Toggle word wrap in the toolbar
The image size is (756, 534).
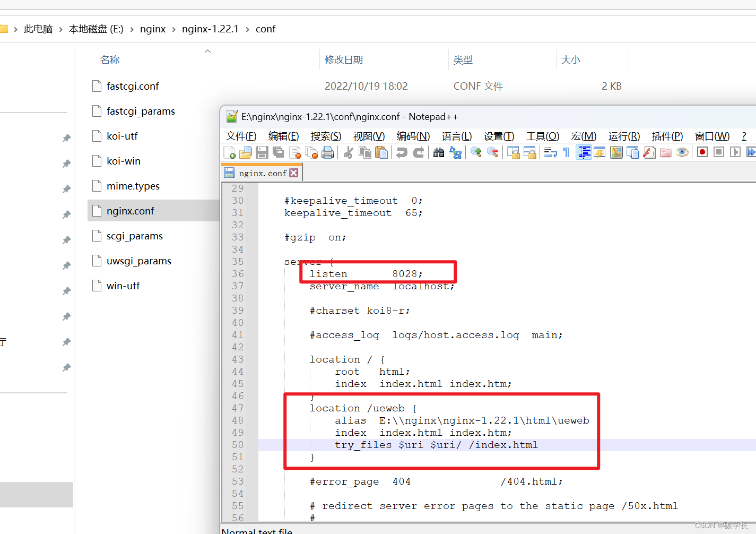pyautogui.click(x=550, y=153)
